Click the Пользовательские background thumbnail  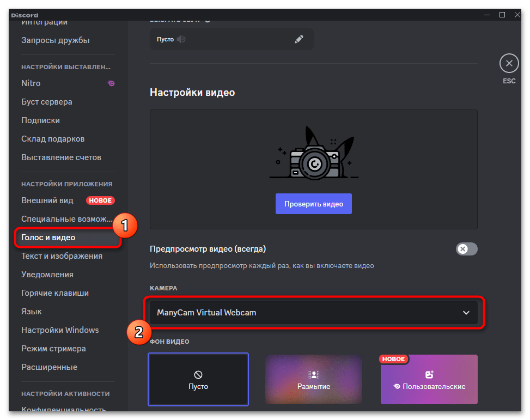pyautogui.click(x=429, y=379)
